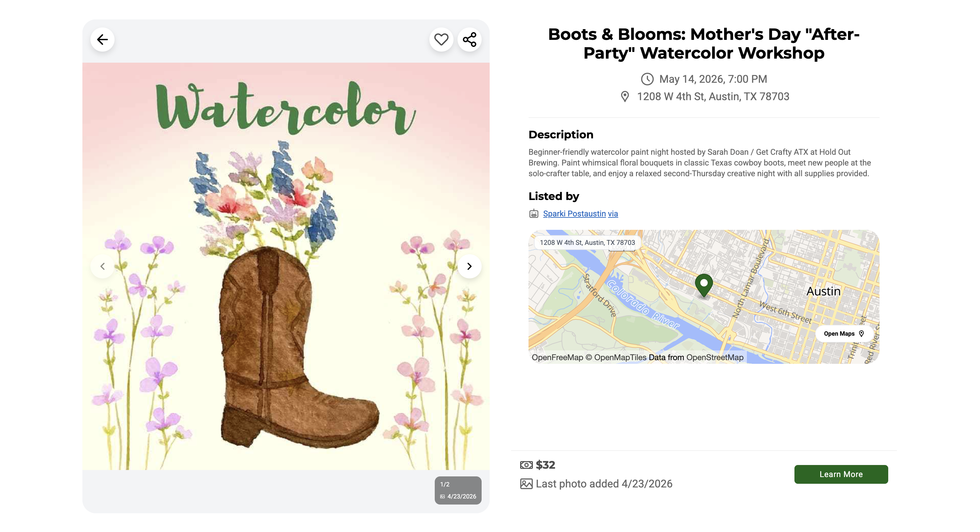Image resolution: width=980 pixels, height=532 pixels.
Task: Click the 1/2 photo counter badge
Action: [x=458, y=490]
